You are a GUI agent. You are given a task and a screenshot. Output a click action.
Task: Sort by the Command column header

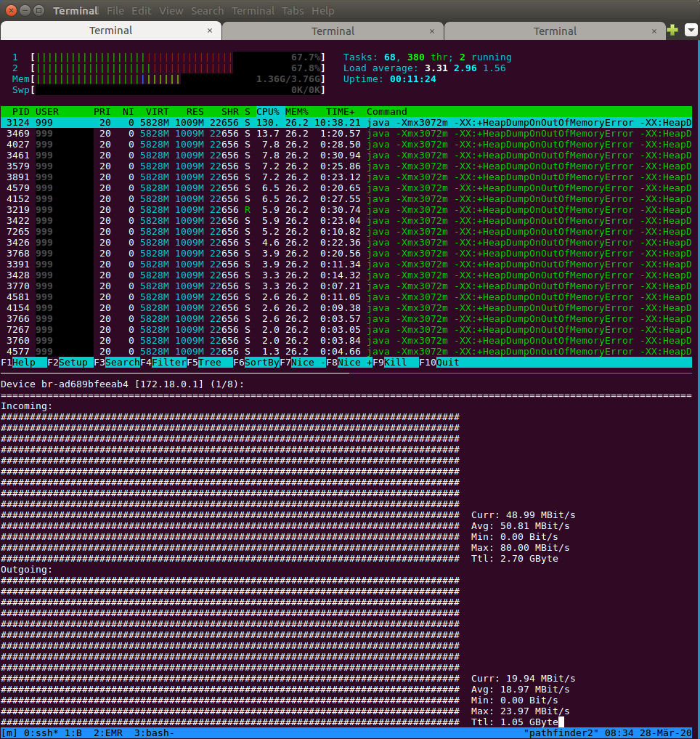coord(387,112)
